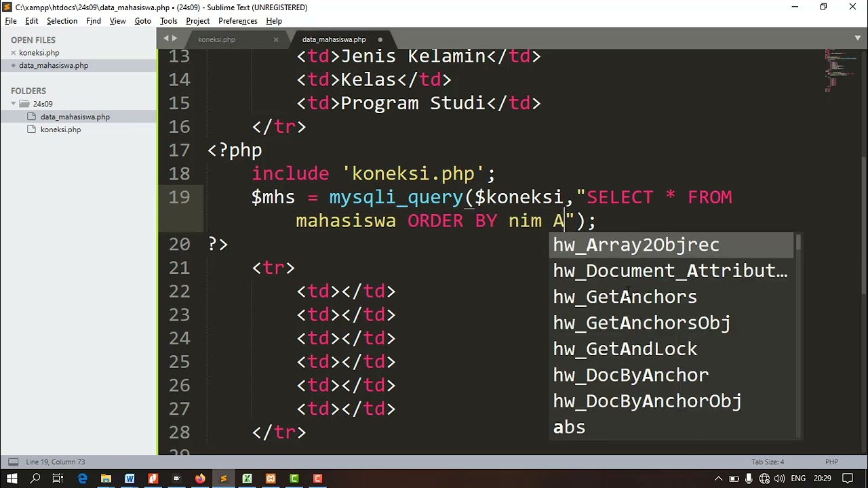Open the Goto menu
Image resolution: width=868 pixels, height=488 pixels.
143,21
